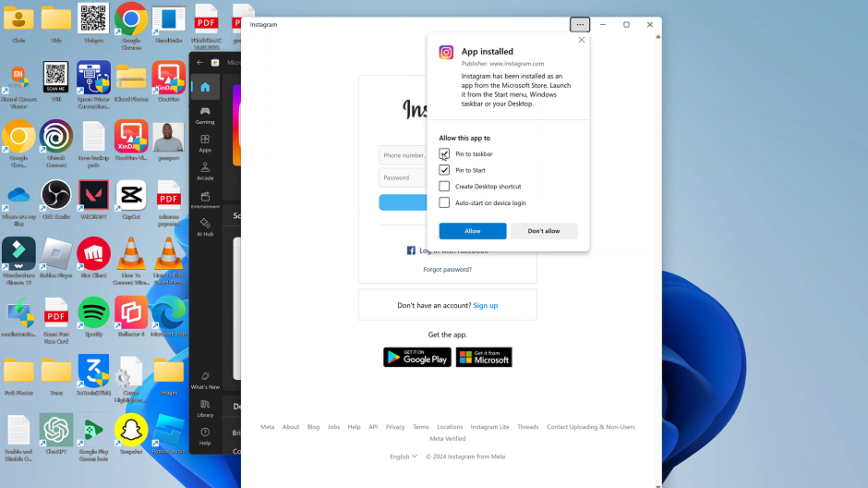Select the iCloud Photos zipped folder
This screenshot has width=868, height=488.
[131, 82]
